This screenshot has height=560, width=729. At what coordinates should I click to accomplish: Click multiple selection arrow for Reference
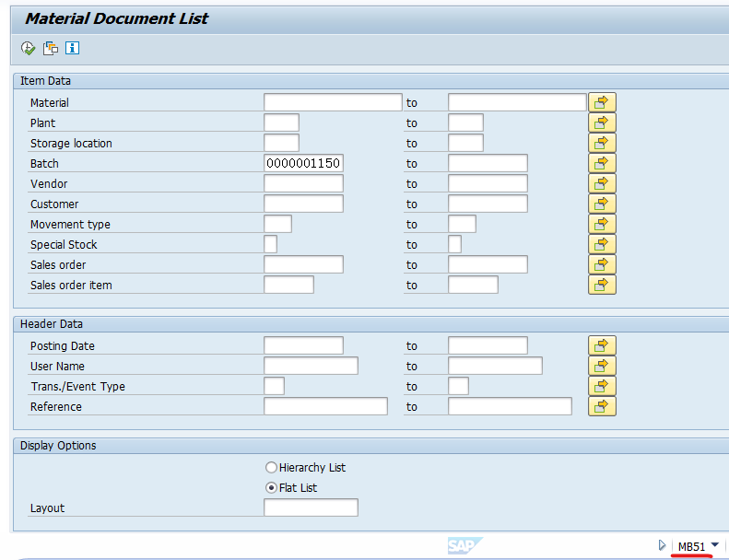pos(602,406)
